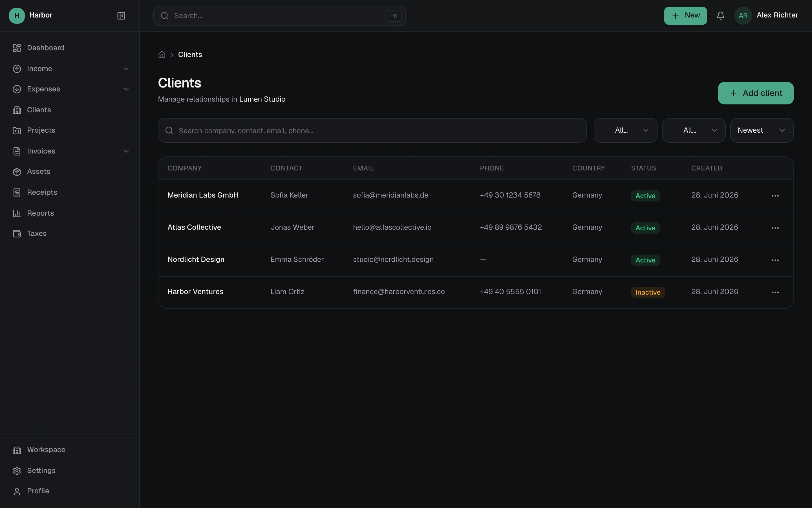Click the Clients building icon in sidebar

[17, 110]
